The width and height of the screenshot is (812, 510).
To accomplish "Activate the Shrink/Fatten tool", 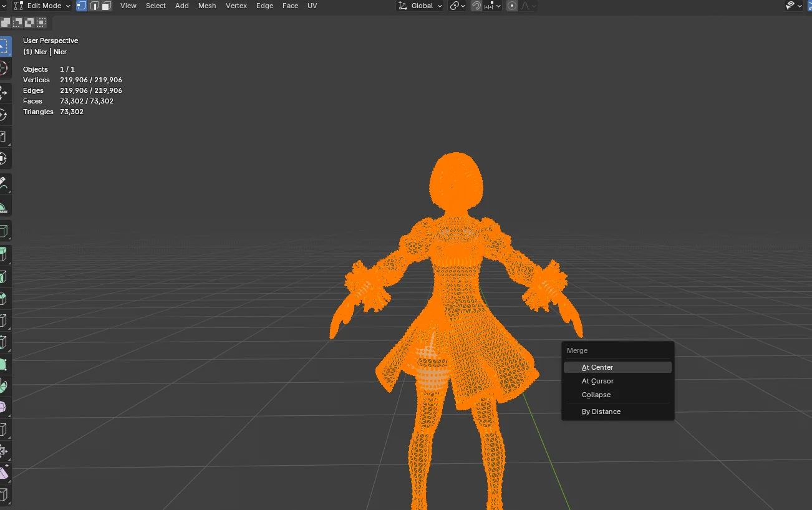I will 4,451.
